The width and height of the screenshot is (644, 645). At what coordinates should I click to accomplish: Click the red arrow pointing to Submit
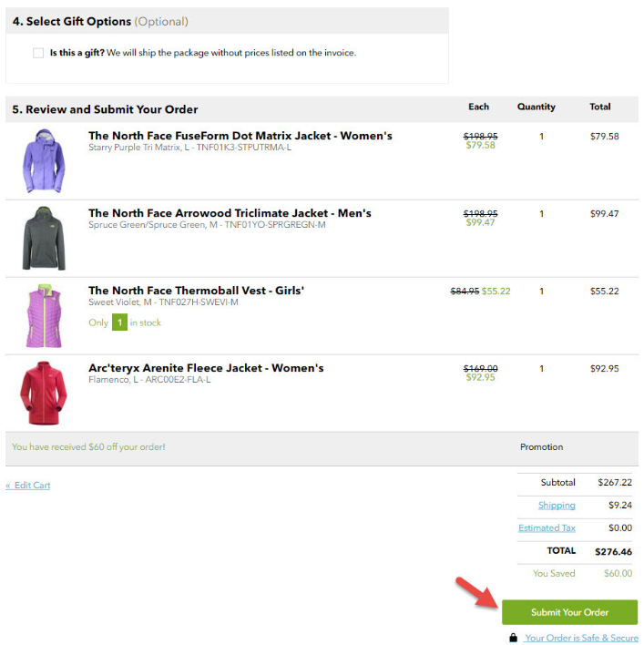coord(477,593)
